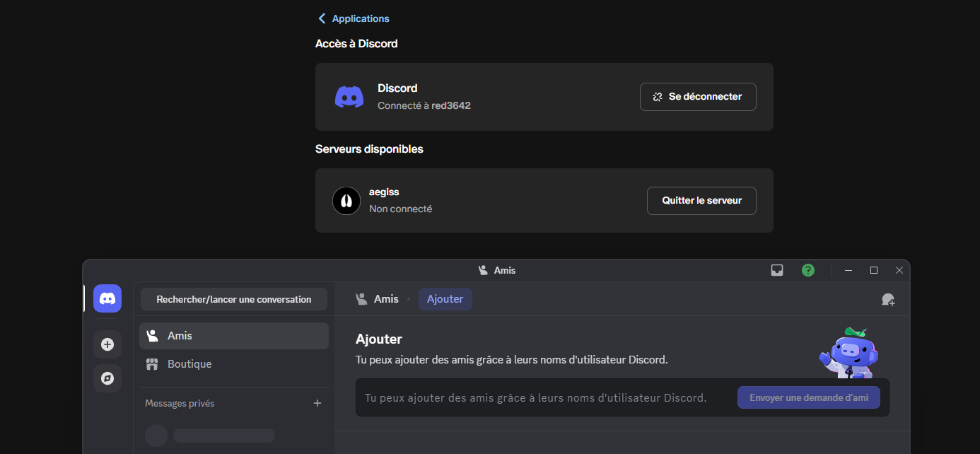This screenshot has width=980, height=454.
Task: Open the inbox icon in title bar
Action: coord(777,270)
